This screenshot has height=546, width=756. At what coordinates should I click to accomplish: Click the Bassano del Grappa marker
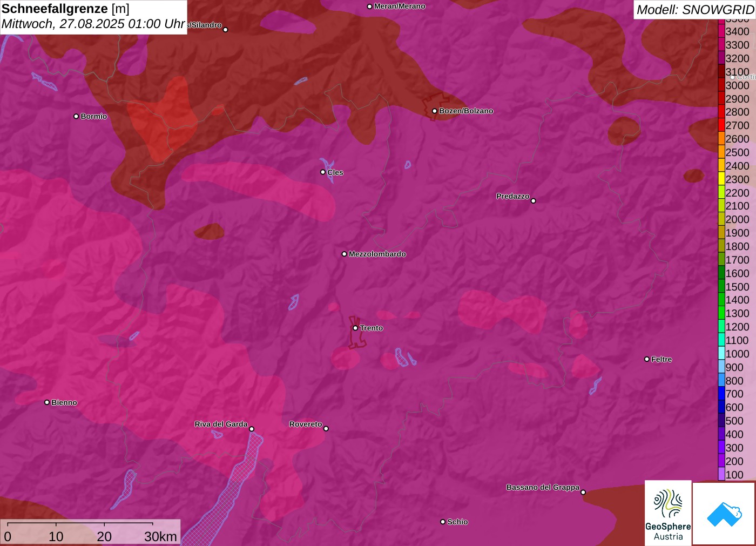[583, 492]
